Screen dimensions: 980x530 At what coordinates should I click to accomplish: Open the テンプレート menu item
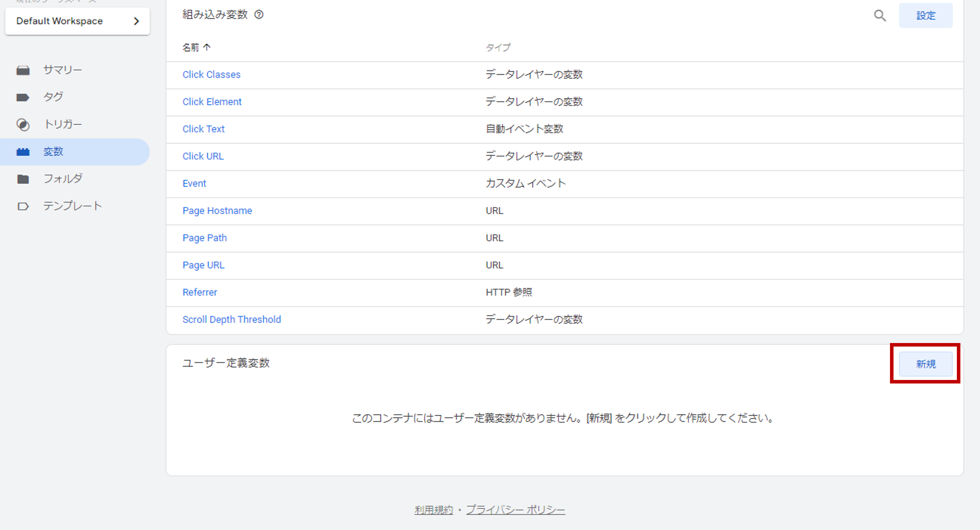click(x=72, y=206)
